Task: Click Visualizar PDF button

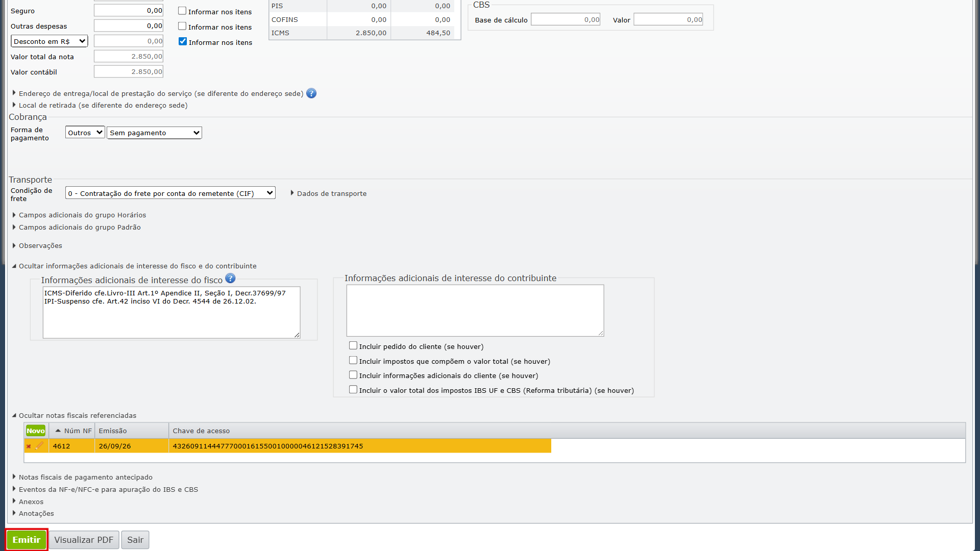Action: (x=84, y=540)
